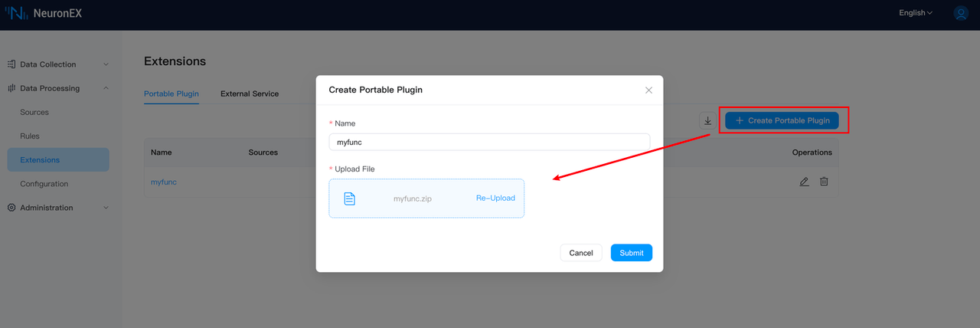Open the user profile avatar

pos(960,13)
